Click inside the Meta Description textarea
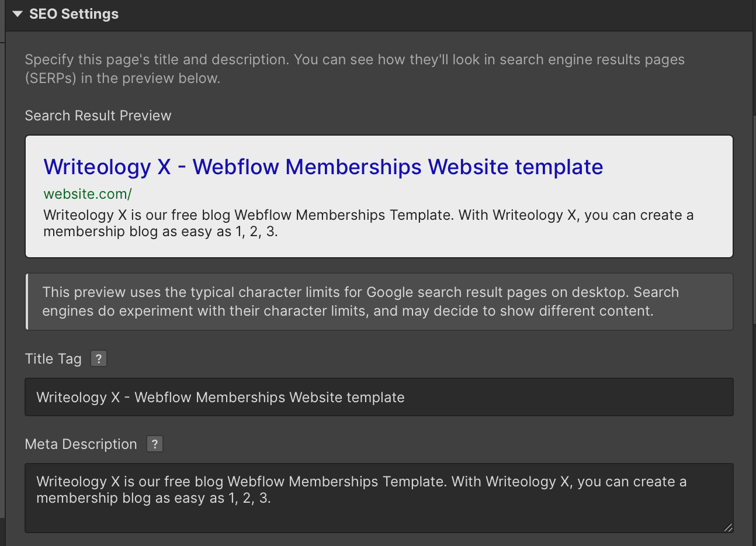Viewport: 756px width, 546px height. [x=379, y=497]
